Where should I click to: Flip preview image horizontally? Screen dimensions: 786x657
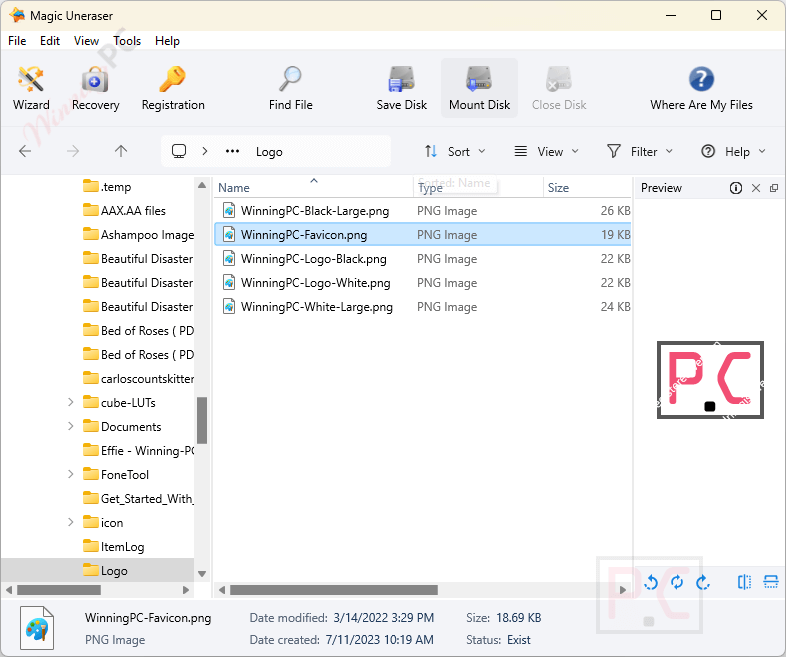(x=744, y=582)
